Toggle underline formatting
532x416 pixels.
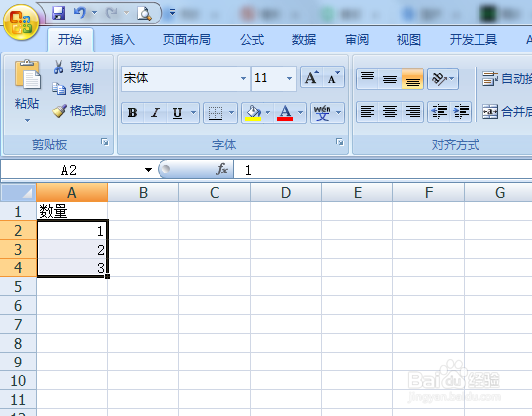tap(177, 113)
